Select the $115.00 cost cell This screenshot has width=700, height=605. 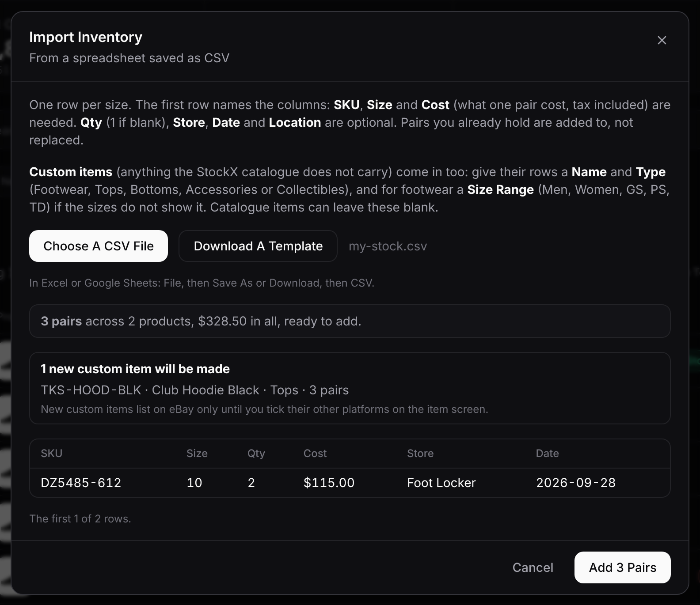(329, 483)
